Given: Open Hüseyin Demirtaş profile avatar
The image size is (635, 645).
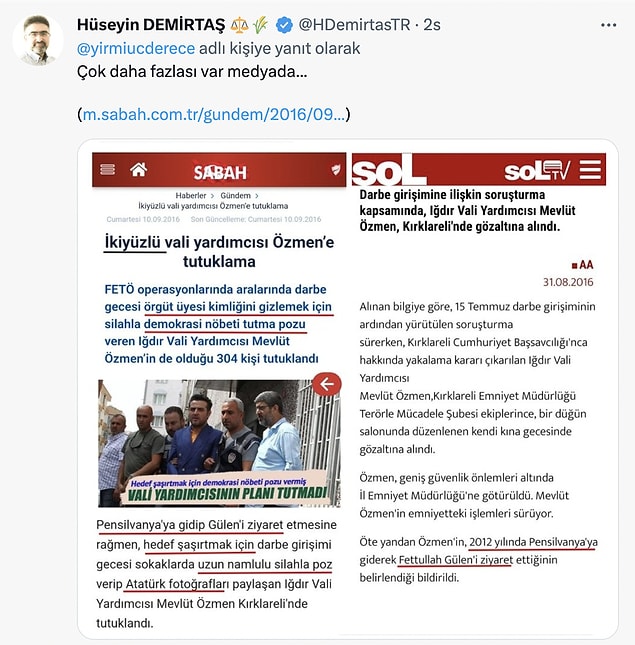Looking at the screenshot, I should click(x=37, y=40).
